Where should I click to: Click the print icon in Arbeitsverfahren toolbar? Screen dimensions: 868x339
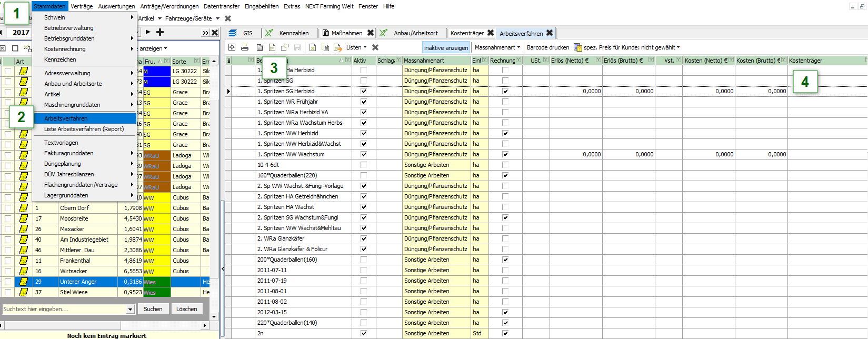click(245, 47)
